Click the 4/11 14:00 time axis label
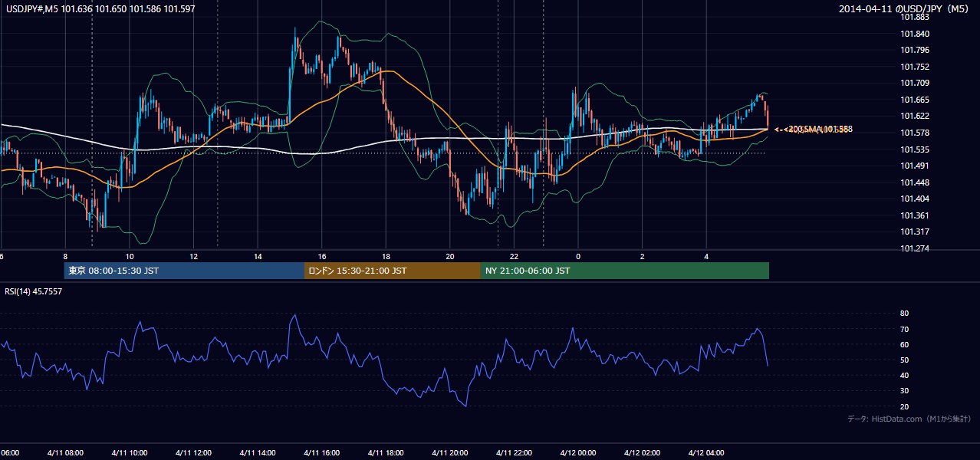The image size is (980, 460). pyautogui.click(x=258, y=453)
